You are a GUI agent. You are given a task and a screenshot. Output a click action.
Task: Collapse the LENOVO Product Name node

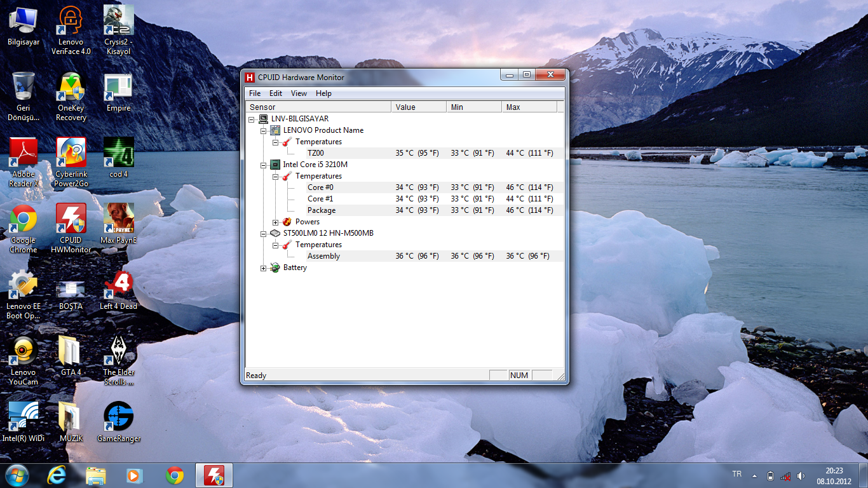[264, 130]
